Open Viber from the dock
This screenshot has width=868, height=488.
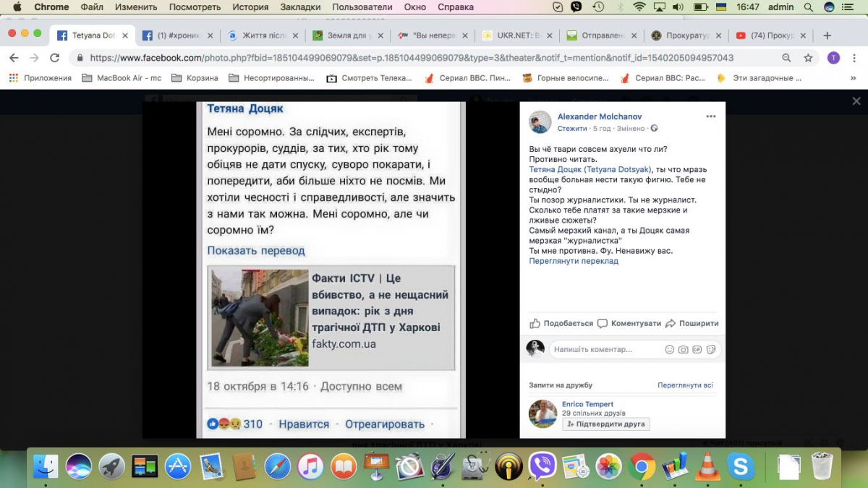click(542, 467)
